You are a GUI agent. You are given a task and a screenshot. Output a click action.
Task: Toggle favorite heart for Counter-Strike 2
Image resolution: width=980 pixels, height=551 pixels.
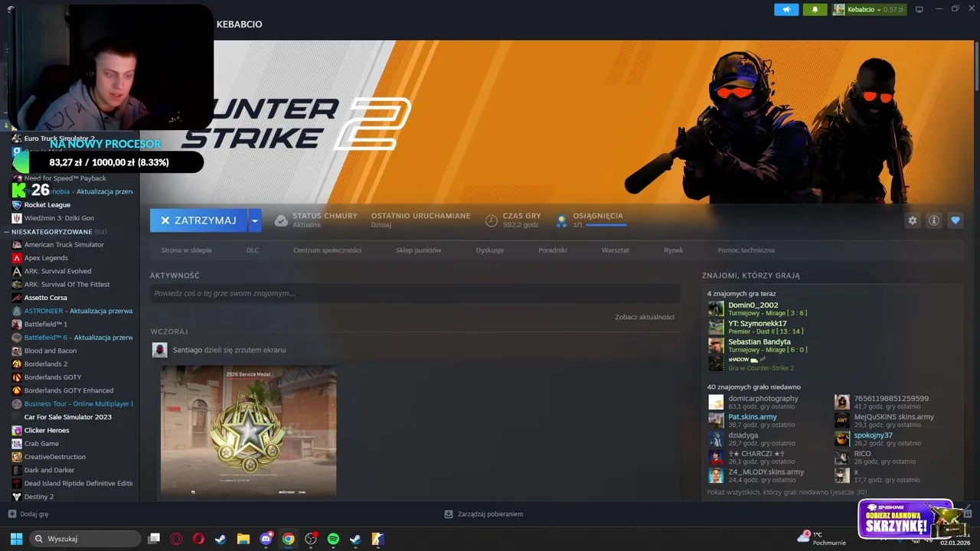pyautogui.click(x=955, y=220)
